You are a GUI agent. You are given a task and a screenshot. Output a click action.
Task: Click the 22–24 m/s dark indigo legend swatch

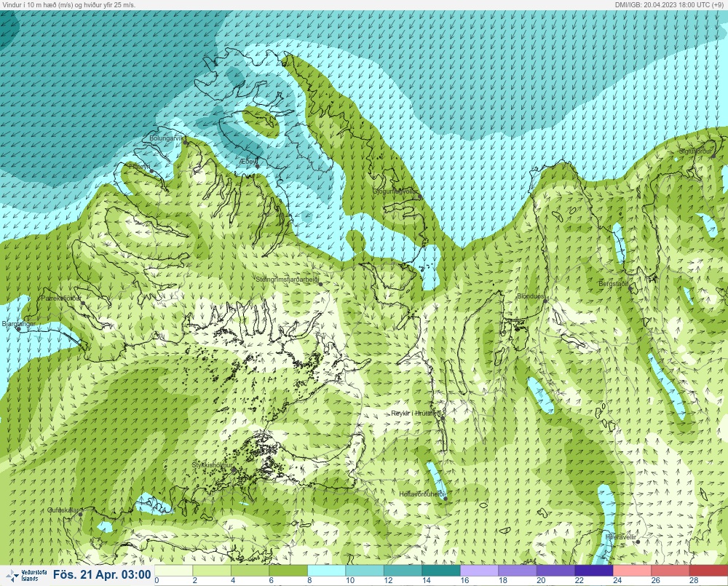594,570
